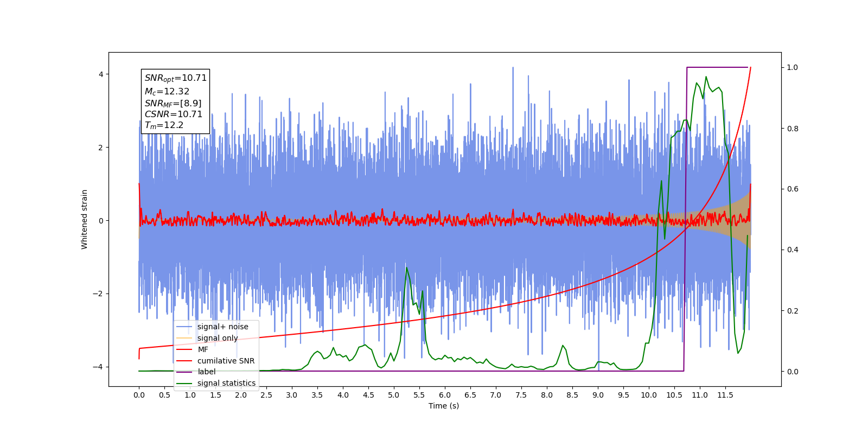
Task: Click the x-axis tick label 7.0
Action: [x=496, y=395]
